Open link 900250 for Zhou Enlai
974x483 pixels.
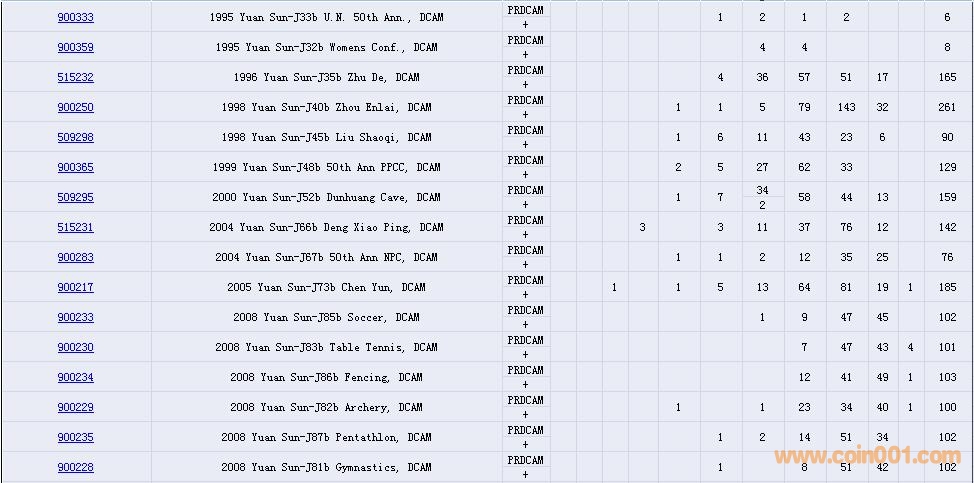point(75,107)
